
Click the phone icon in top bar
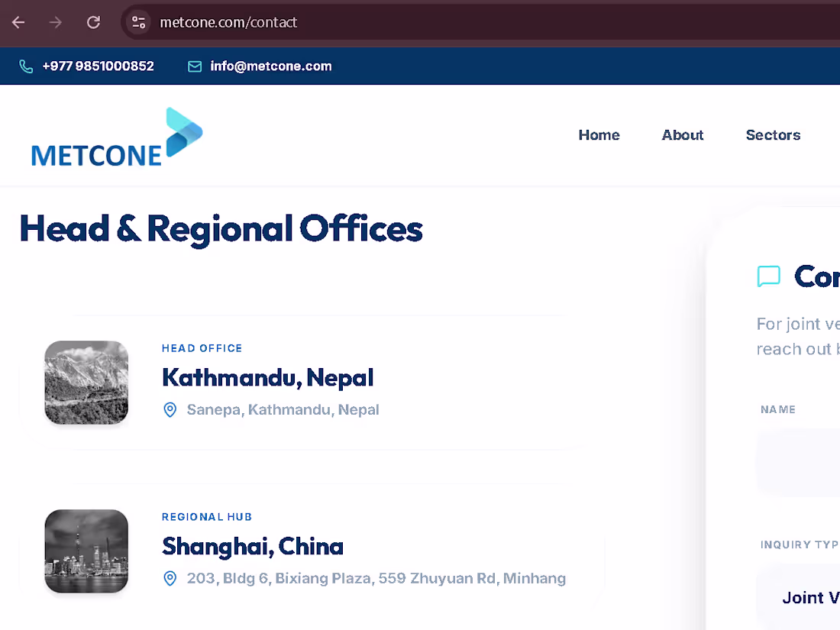click(26, 66)
